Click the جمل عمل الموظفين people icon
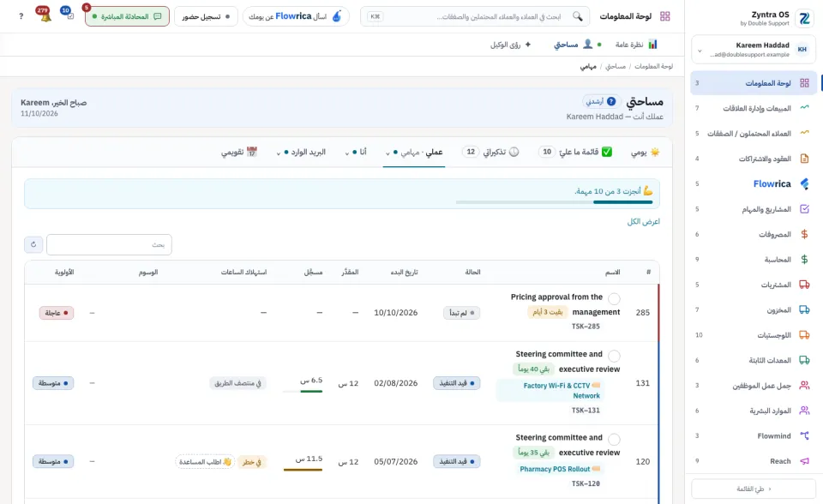 coord(804,386)
